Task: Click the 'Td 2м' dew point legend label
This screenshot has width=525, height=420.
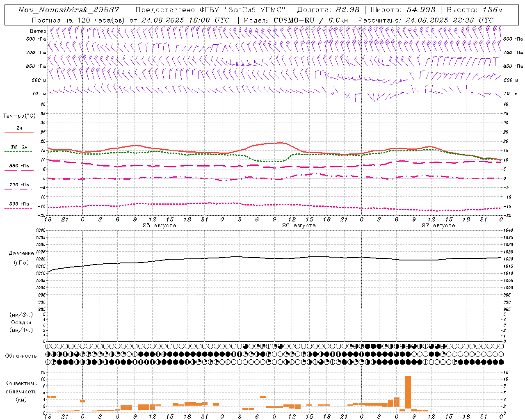Action: coord(19,147)
